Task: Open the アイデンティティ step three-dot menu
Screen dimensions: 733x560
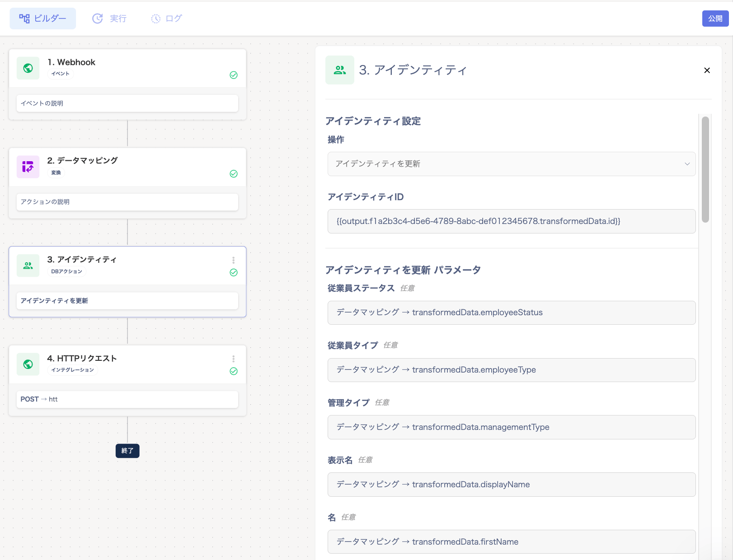Action: pyautogui.click(x=234, y=260)
